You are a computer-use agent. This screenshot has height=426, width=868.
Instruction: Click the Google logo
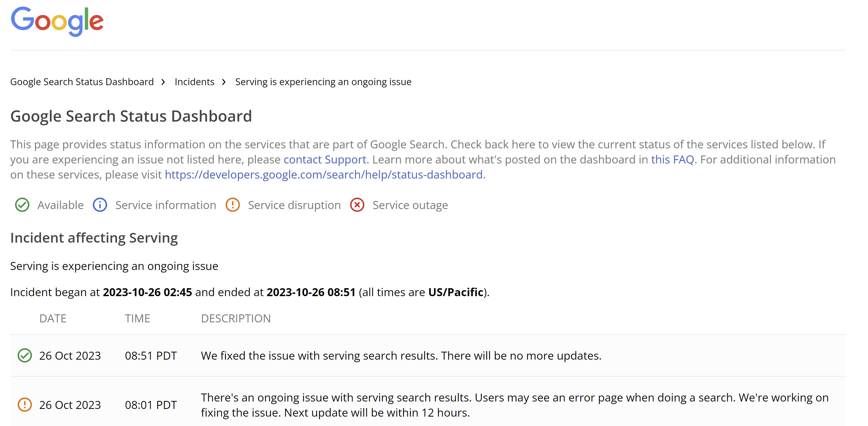[57, 21]
